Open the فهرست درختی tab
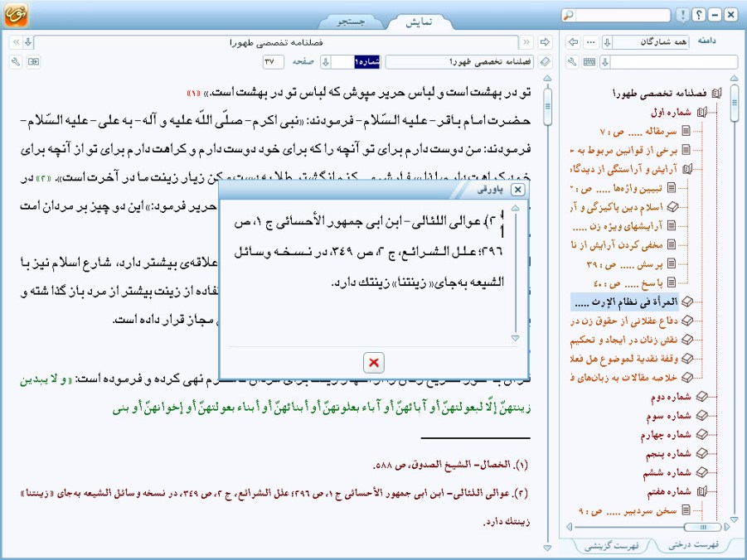Screen dimensions: 747x560 coord(693,545)
